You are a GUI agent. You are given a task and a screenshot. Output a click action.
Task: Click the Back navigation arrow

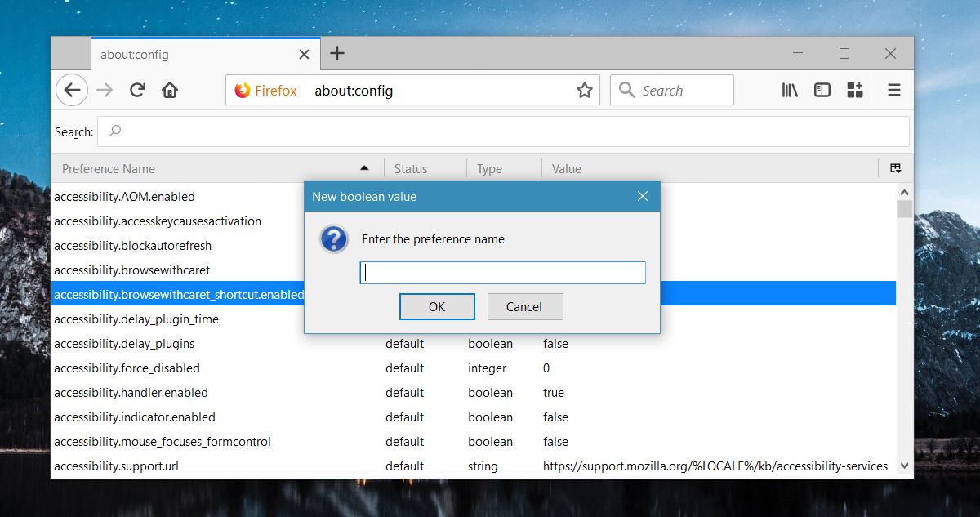pos(72,90)
